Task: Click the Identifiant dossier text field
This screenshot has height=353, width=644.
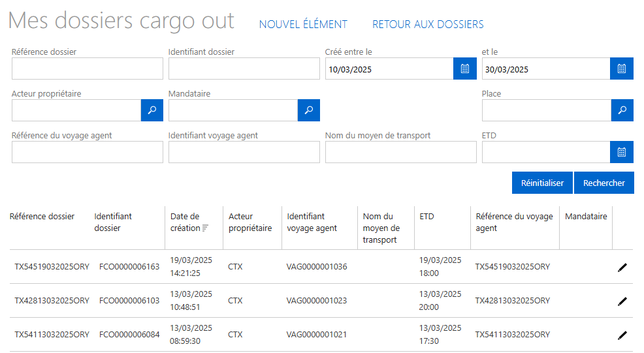Action: (x=244, y=69)
